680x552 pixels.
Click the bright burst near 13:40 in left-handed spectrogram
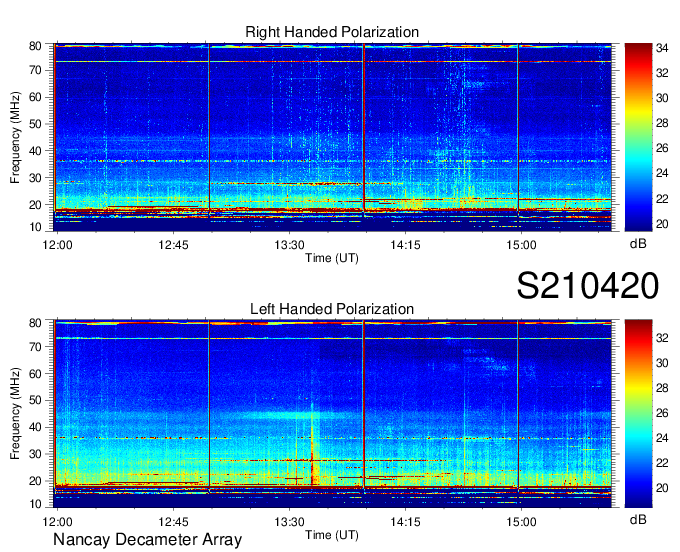tap(314, 451)
